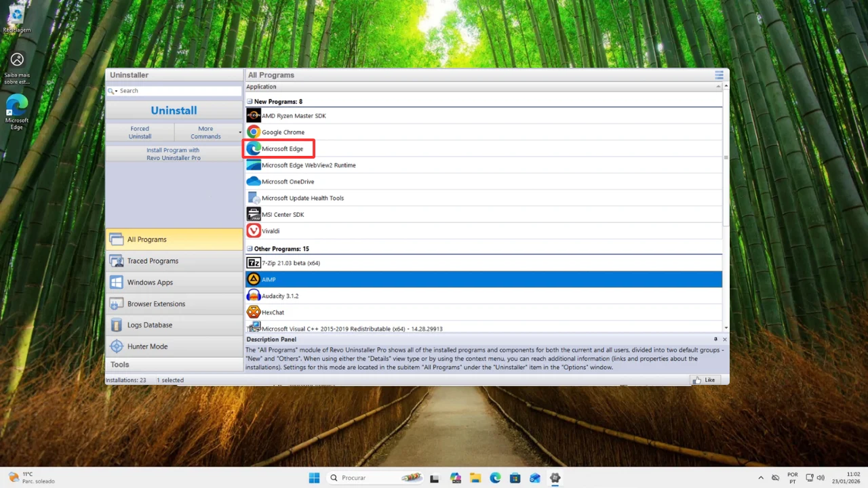Viewport: 868px width, 488px height.
Task: Click More Commands button
Action: click(205, 132)
